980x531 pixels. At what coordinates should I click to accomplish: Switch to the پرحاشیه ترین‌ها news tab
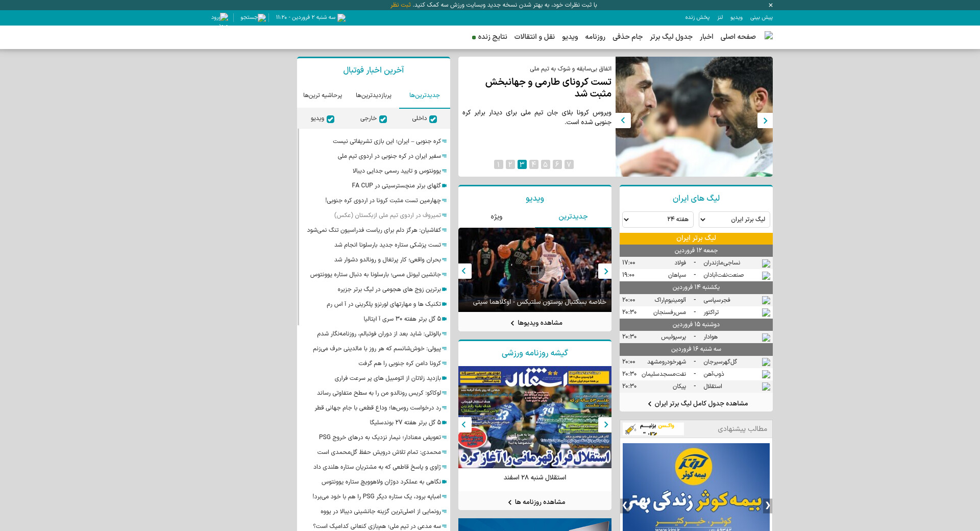tap(323, 95)
